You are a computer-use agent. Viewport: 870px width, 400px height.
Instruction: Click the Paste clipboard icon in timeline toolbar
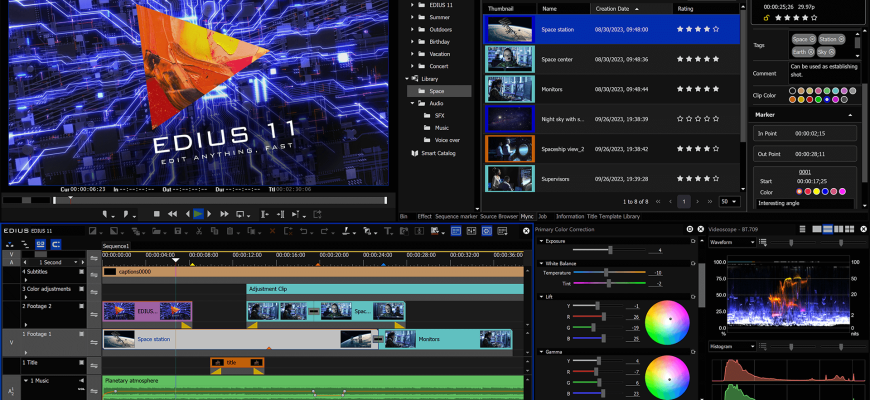(x=230, y=230)
